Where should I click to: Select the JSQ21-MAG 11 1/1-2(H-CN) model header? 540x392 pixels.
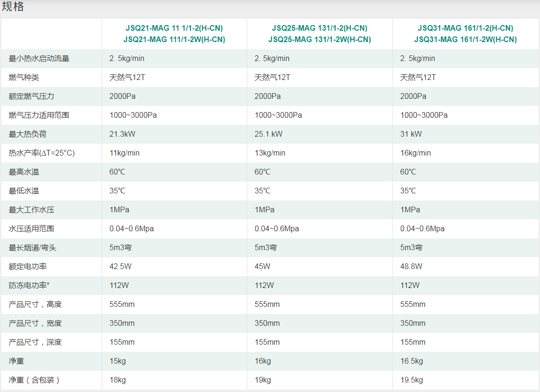pos(174,28)
